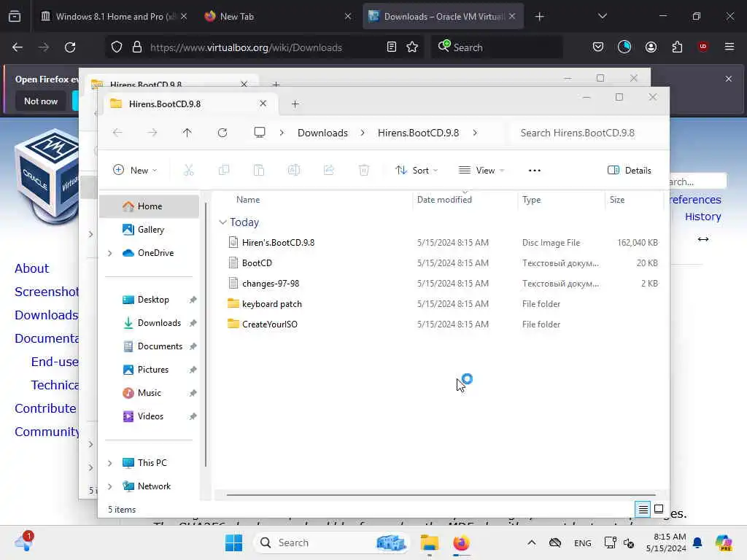Image resolution: width=747 pixels, height=560 pixels.
Task: Click the pin icon beside Videos
Action: click(x=193, y=416)
